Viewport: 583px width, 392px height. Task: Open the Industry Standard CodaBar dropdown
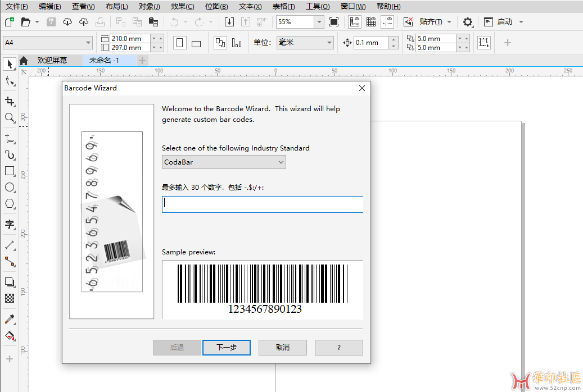[224, 162]
